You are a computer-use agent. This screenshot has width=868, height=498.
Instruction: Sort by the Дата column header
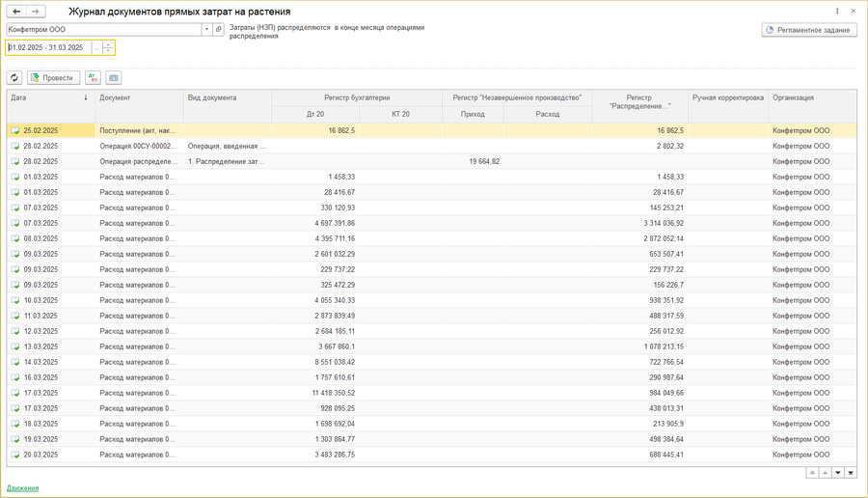(x=48, y=97)
